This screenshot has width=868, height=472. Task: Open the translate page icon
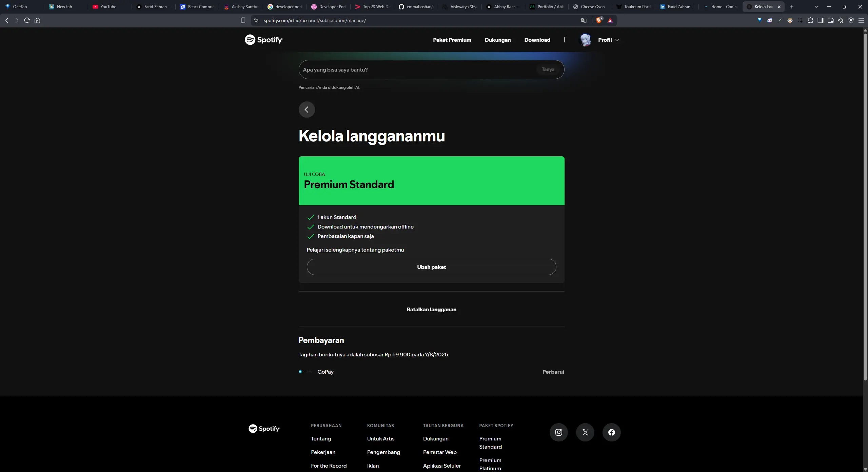pos(584,20)
